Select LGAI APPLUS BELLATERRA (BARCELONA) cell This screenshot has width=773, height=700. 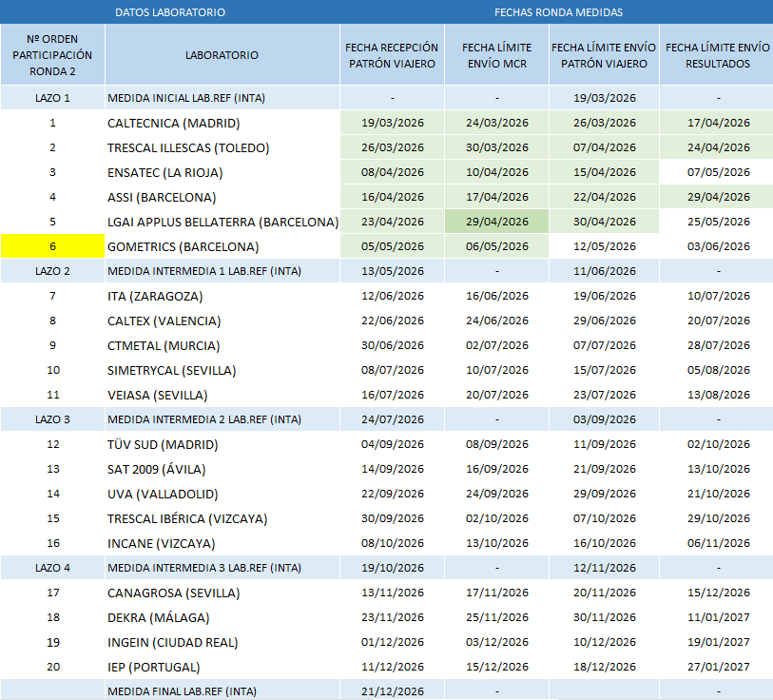coord(222,222)
